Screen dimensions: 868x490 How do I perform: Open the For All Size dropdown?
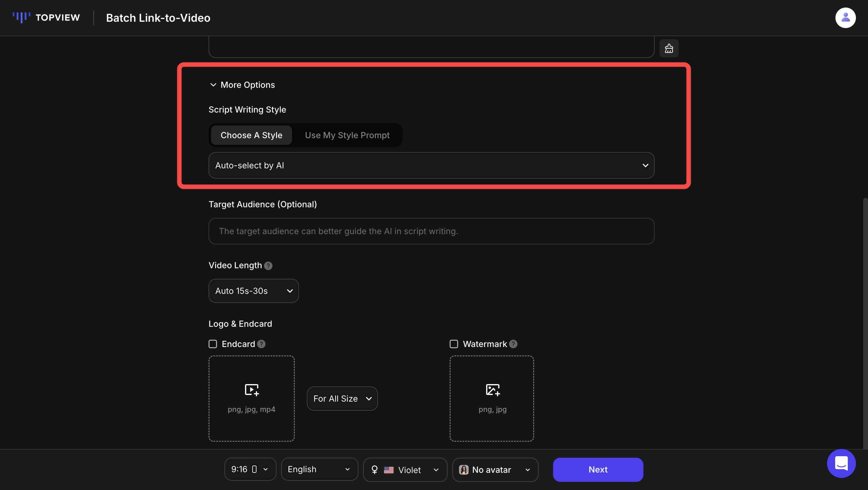[342, 399]
